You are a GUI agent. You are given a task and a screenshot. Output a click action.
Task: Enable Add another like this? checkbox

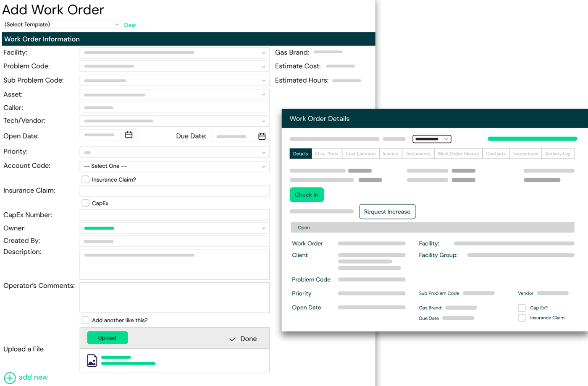[86, 320]
